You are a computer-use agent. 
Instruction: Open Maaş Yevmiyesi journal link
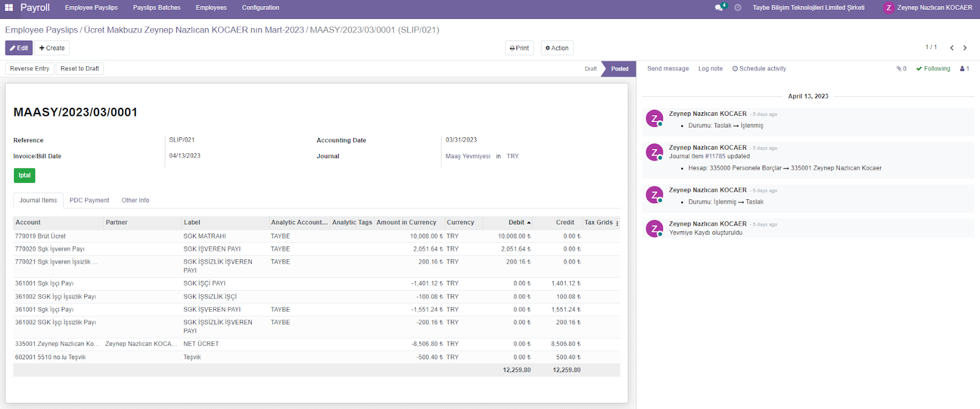coord(468,156)
